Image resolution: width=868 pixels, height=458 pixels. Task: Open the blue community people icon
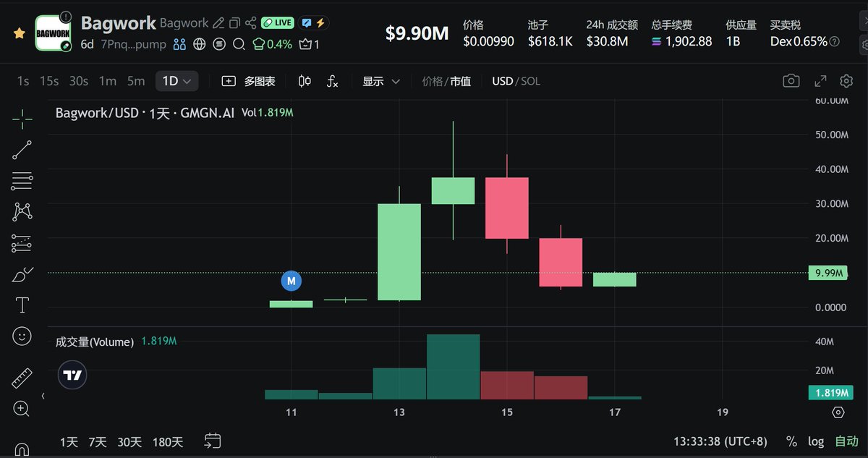click(x=179, y=44)
